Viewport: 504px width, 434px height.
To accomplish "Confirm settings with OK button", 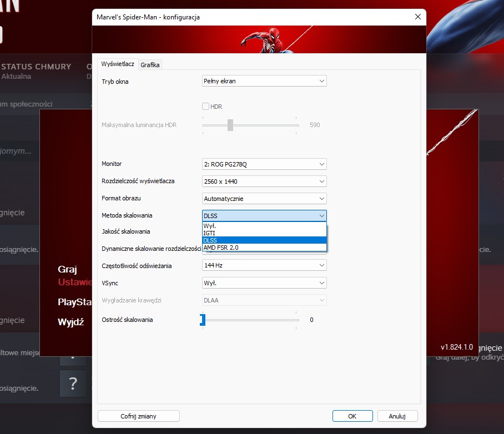I will coord(352,416).
